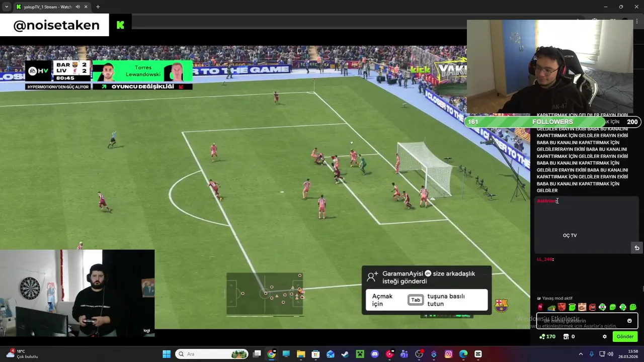Insert the red-faced man emote
The image size is (644, 362).
tap(562, 307)
